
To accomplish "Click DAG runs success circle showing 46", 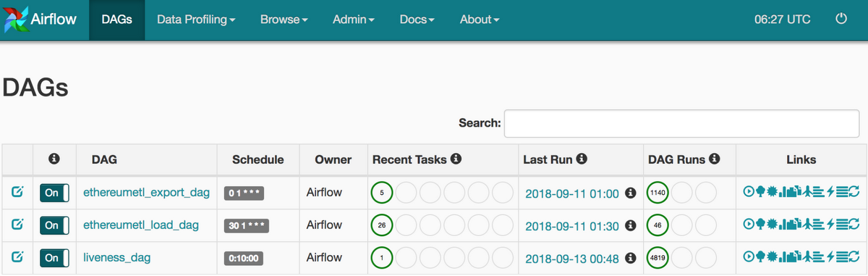I will pos(658,225).
